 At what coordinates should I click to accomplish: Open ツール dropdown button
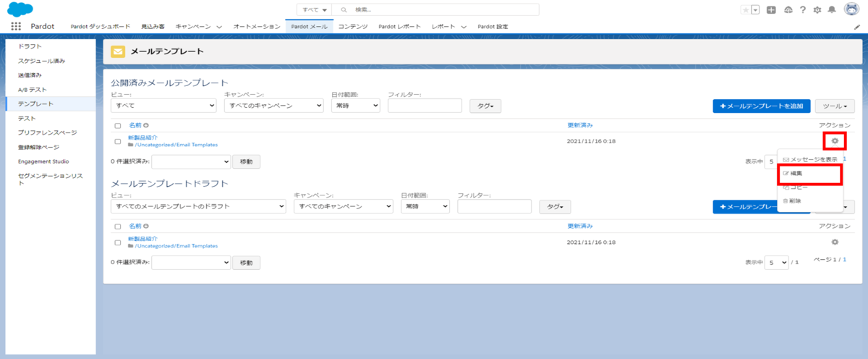835,106
